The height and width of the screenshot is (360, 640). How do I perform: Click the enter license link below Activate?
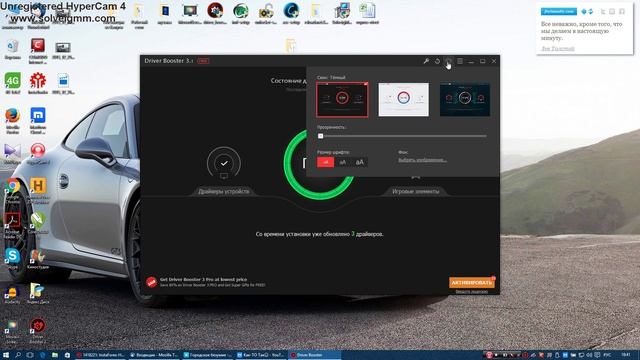pos(471,291)
